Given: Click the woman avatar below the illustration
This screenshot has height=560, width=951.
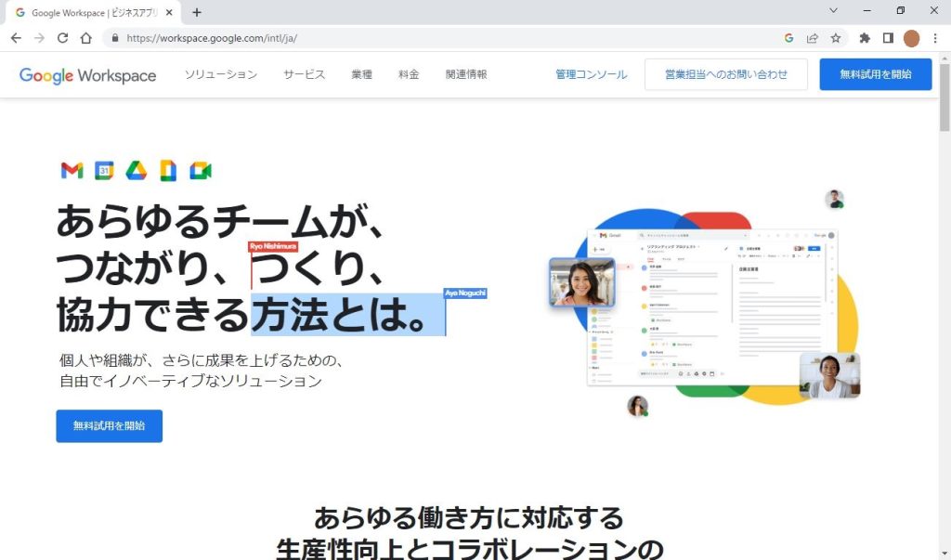Looking at the screenshot, I should click(637, 405).
